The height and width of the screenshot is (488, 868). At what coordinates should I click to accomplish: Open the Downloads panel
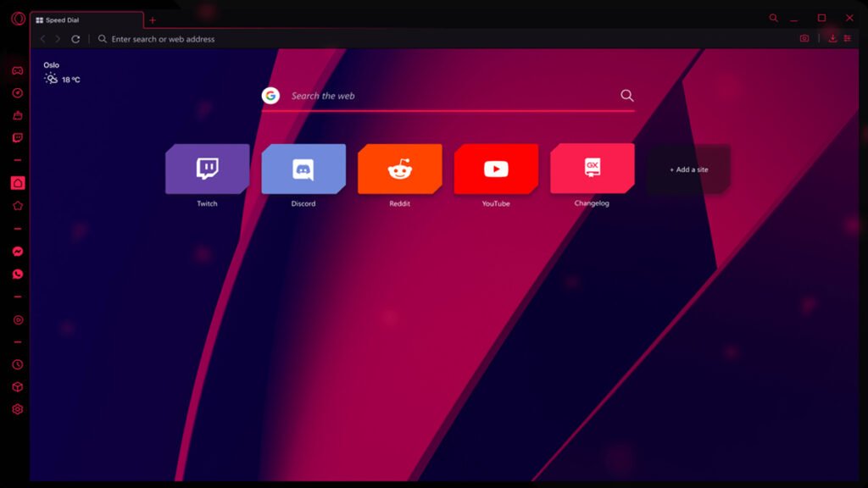833,38
